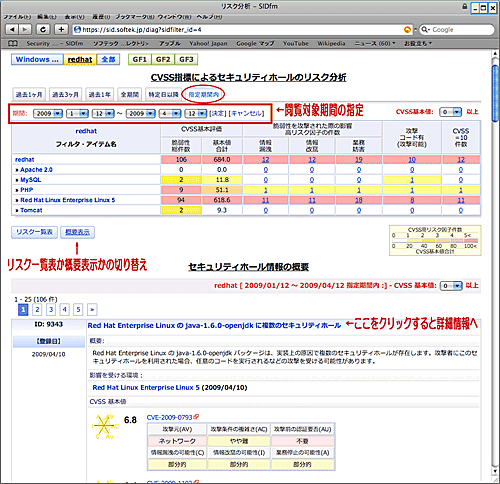
Task: Select the 特定日以降 period tab
Action: coord(163,95)
